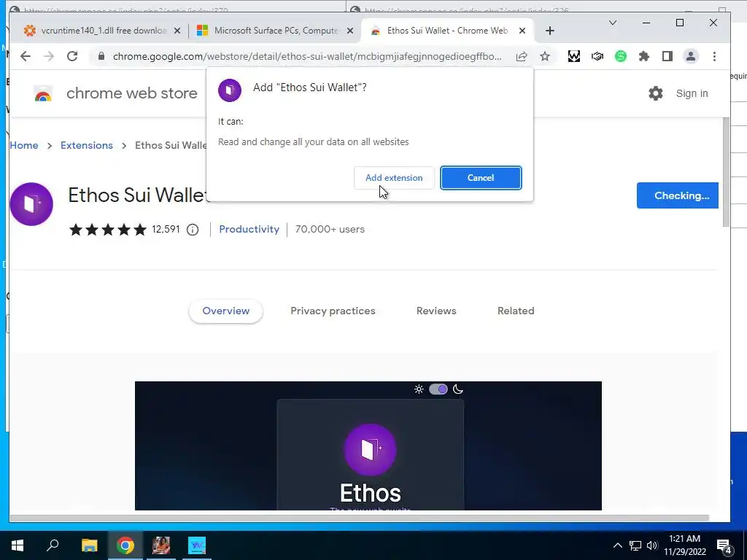This screenshot has width=747, height=560.
Task: Show hidden system tray icons
Action: click(x=617, y=545)
